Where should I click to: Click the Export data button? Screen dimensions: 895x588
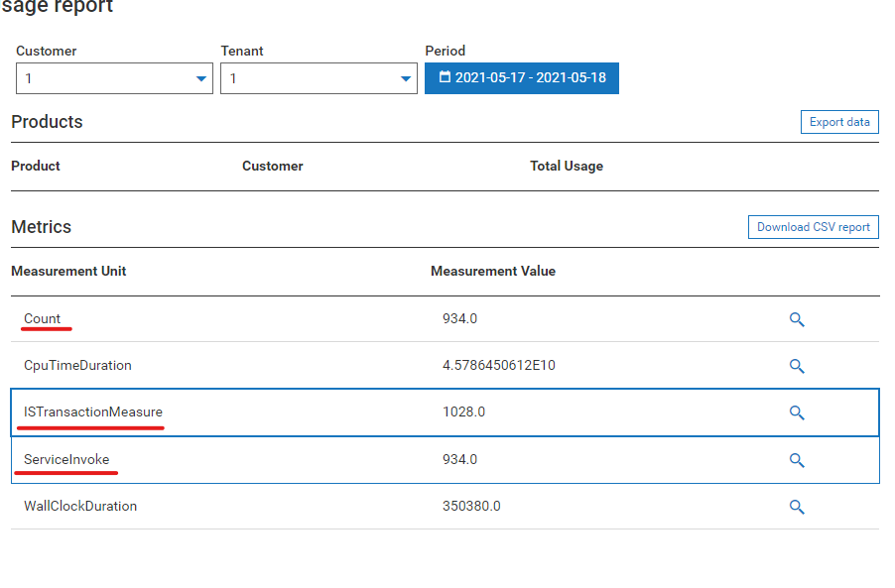(x=838, y=122)
